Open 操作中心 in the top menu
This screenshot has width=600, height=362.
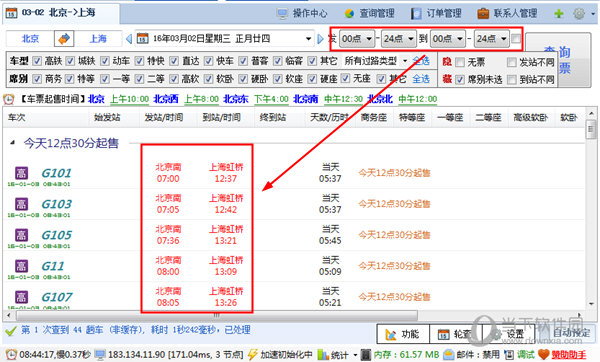tap(302, 13)
